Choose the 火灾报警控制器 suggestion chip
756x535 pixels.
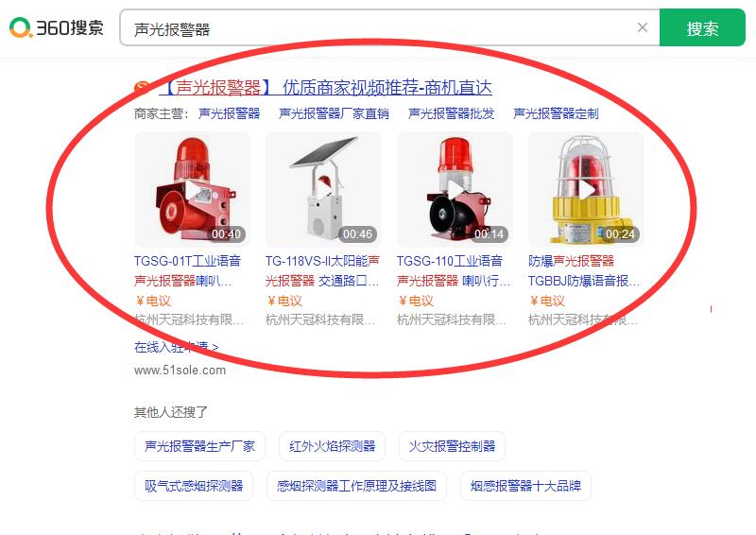452,446
